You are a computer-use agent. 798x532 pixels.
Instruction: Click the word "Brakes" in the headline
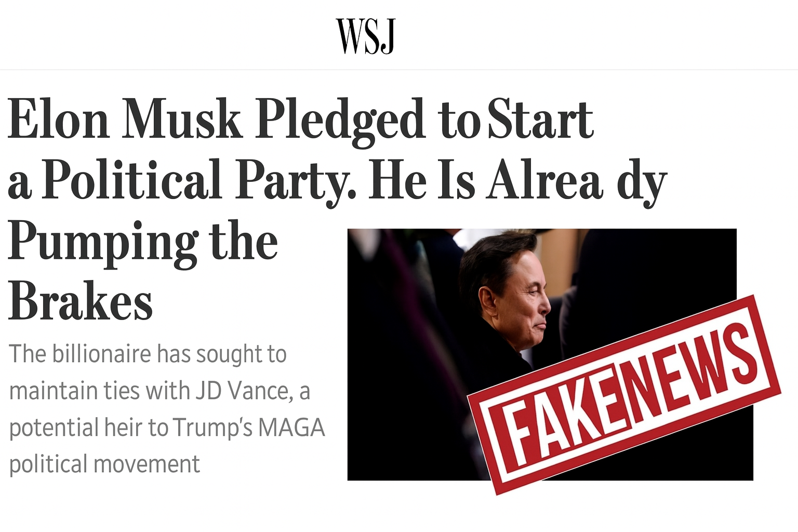[81, 301]
